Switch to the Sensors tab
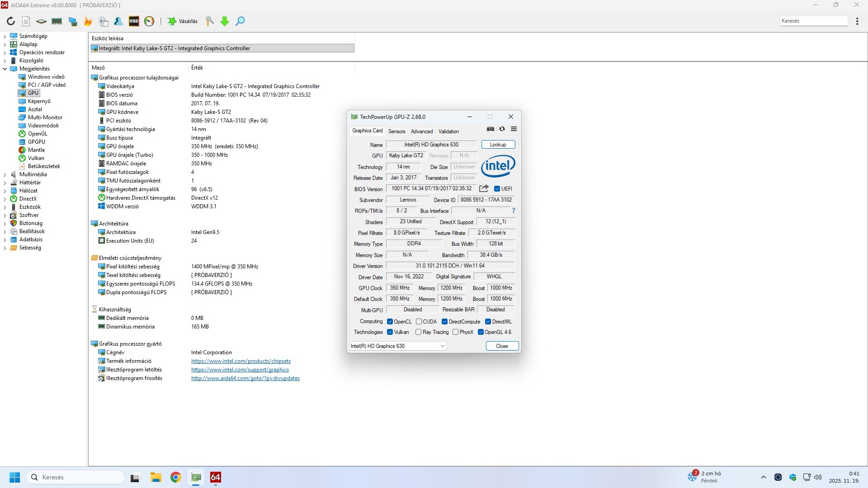Image resolution: width=868 pixels, height=488 pixels. (396, 131)
